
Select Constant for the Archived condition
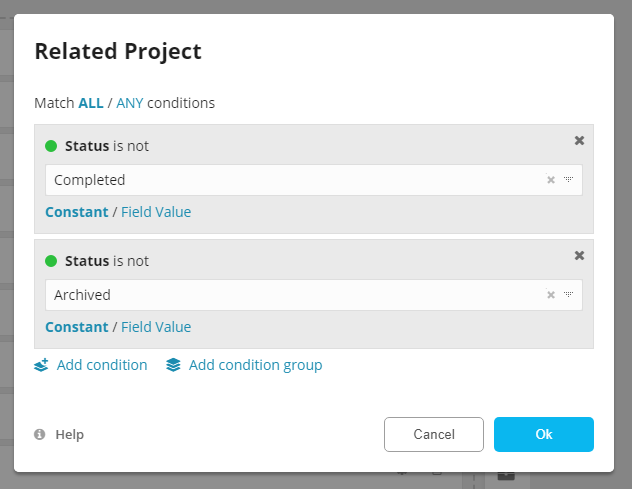[76, 327]
